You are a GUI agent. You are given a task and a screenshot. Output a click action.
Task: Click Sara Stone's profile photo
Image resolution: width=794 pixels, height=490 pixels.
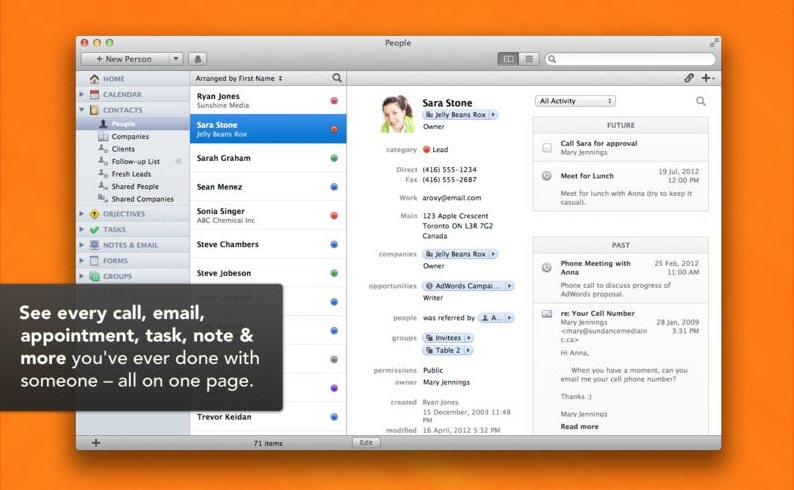pyautogui.click(x=398, y=114)
